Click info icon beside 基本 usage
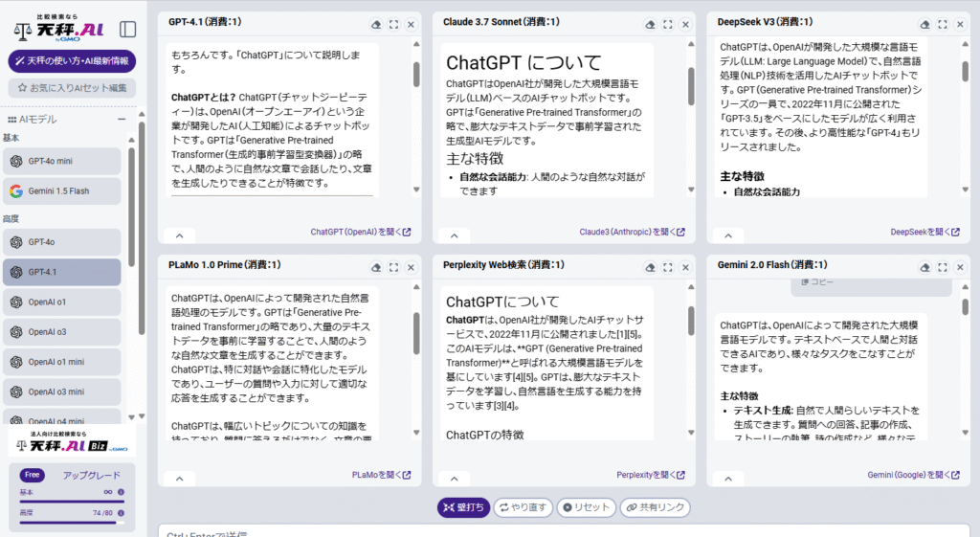The height and width of the screenshot is (537, 980). [122, 493]
